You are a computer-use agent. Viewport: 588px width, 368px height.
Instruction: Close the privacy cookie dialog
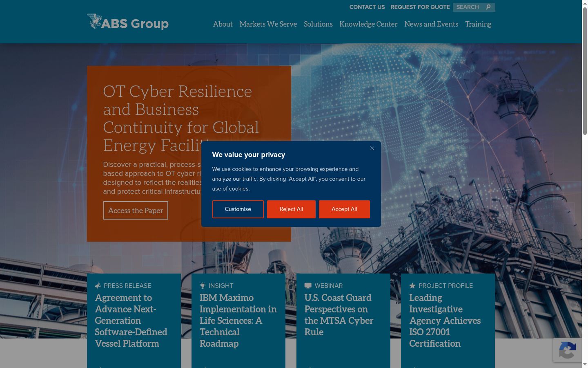[372, 148]
